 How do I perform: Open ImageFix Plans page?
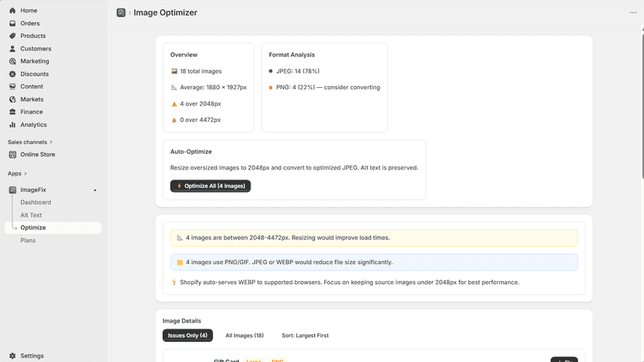28,241
